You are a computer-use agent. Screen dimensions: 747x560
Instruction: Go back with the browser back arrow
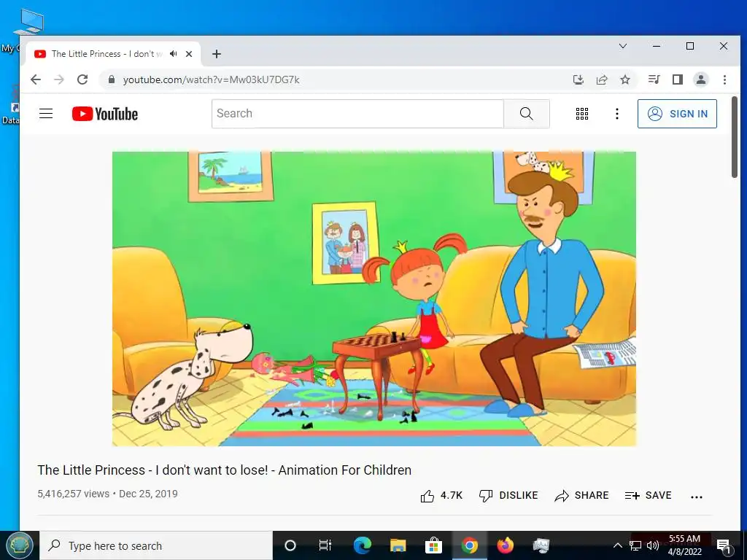(x=36, y=79)
